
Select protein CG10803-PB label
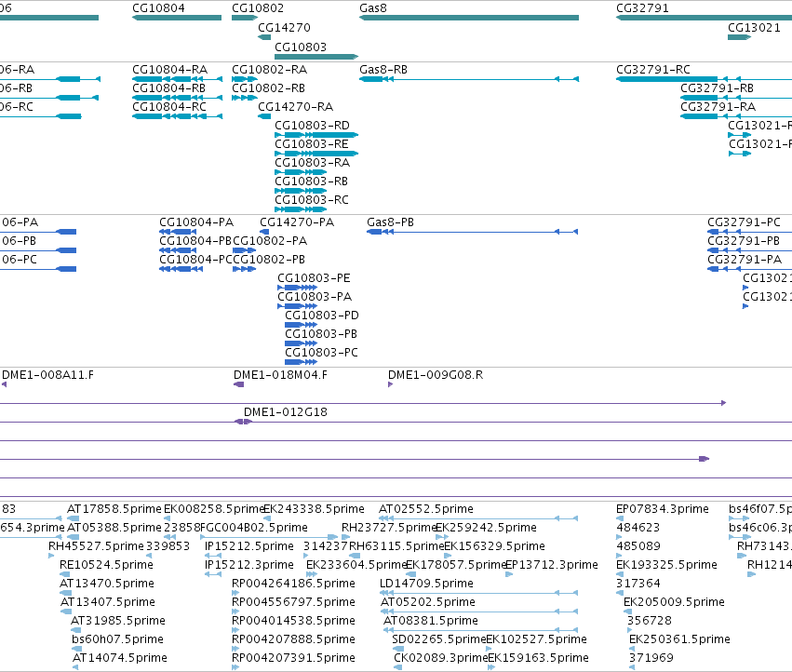pos(321,334)
